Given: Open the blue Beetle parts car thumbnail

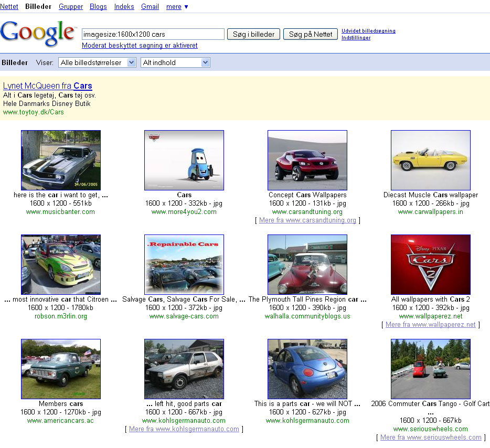Looking at the screenshot, I should point(307,369).
